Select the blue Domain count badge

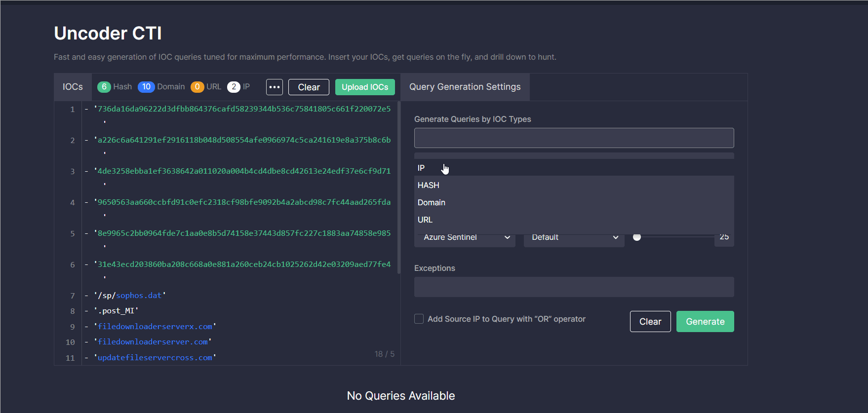click(x=146, y=87)
